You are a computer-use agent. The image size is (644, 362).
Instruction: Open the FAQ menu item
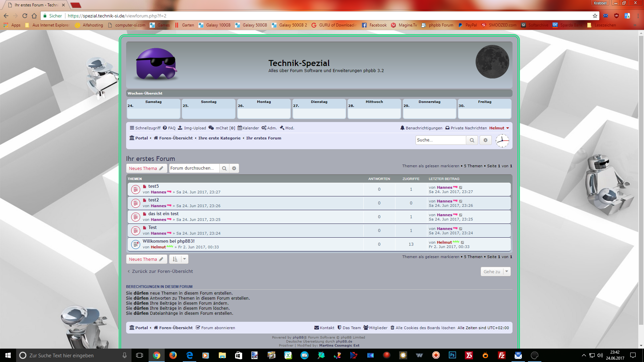tap(169, 128)
